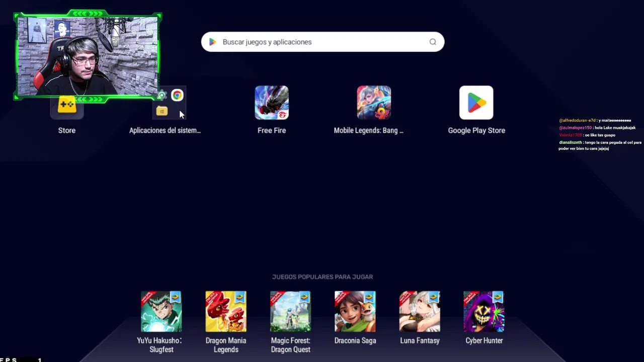Click the Aplicaciones del sistem... label text
The width and height of the screenshot is (644, 362).
[x=165, y=130]
